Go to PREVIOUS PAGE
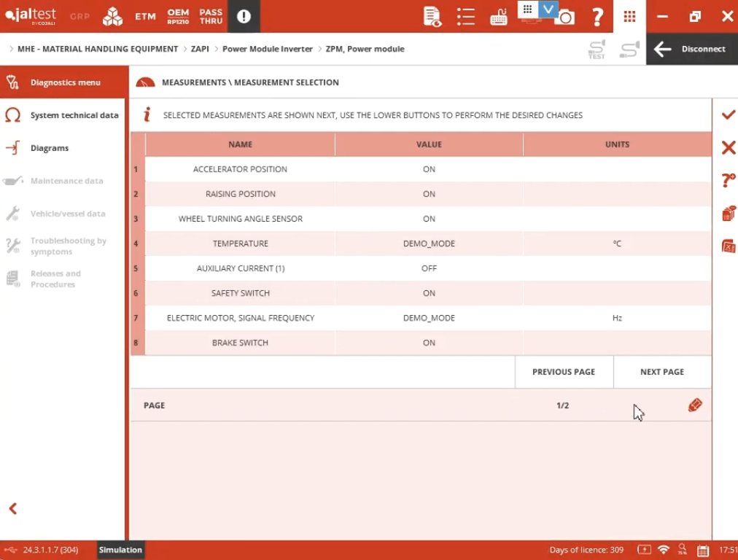This screenshot has height=560, width=738. point(564,372)
